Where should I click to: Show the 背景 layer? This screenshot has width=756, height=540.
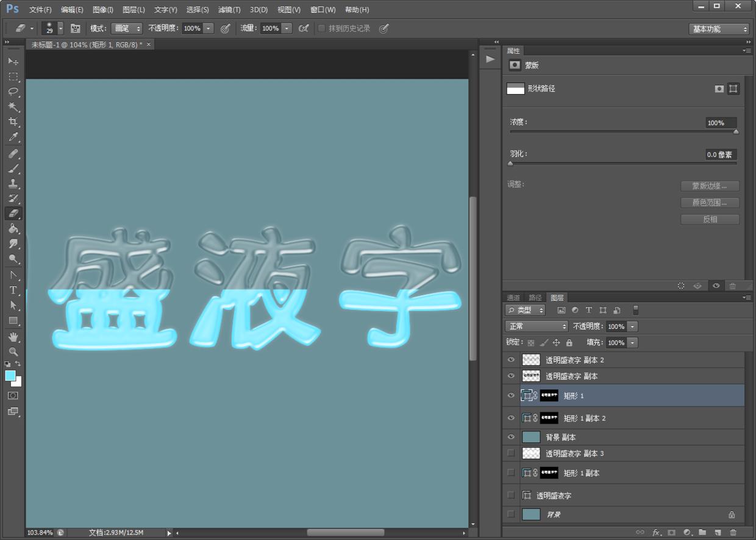tap(511, 514)
